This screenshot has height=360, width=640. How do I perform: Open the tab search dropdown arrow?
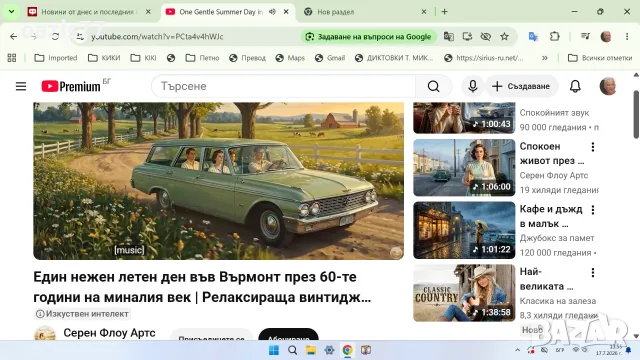coord(11,12)
